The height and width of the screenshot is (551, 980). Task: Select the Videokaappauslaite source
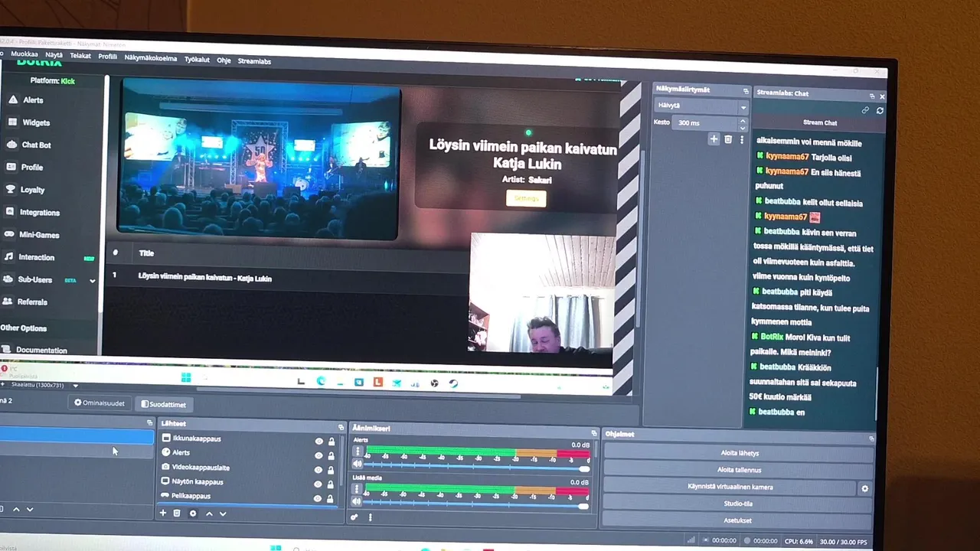(x=201, y=467)
